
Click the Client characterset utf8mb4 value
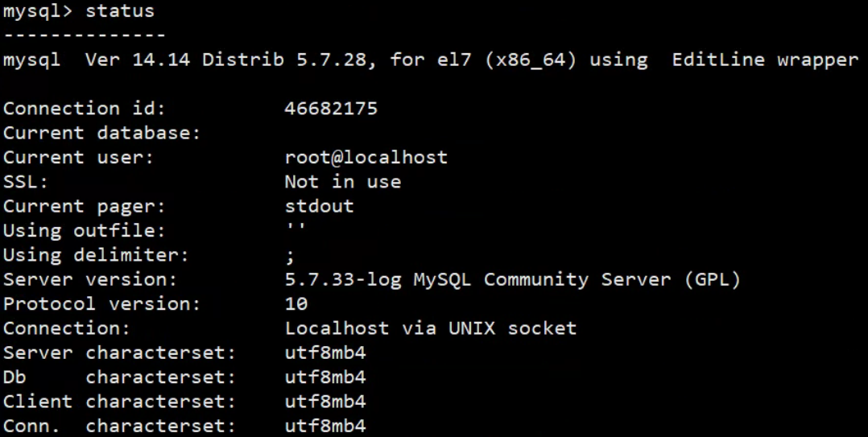(x=325, y=401)
